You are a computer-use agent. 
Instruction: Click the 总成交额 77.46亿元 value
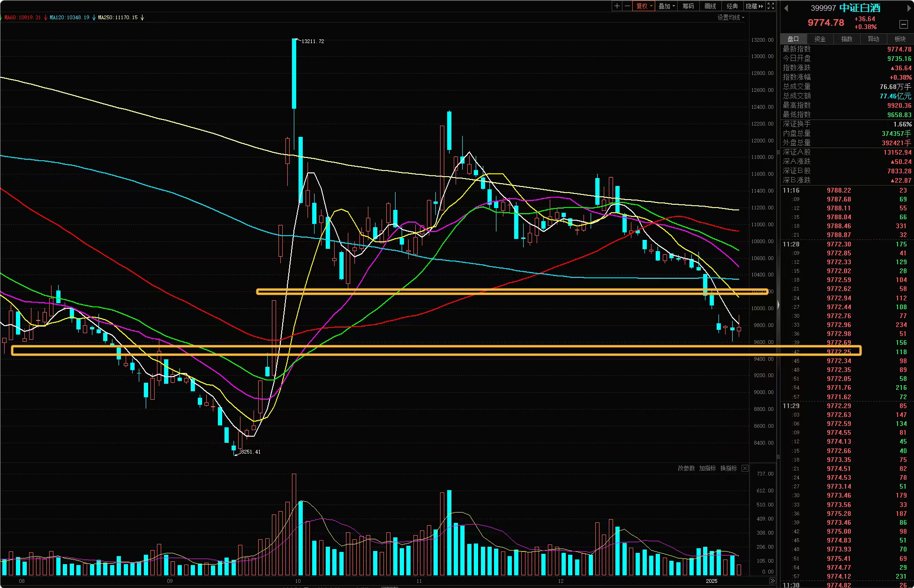tap(895, 96)
